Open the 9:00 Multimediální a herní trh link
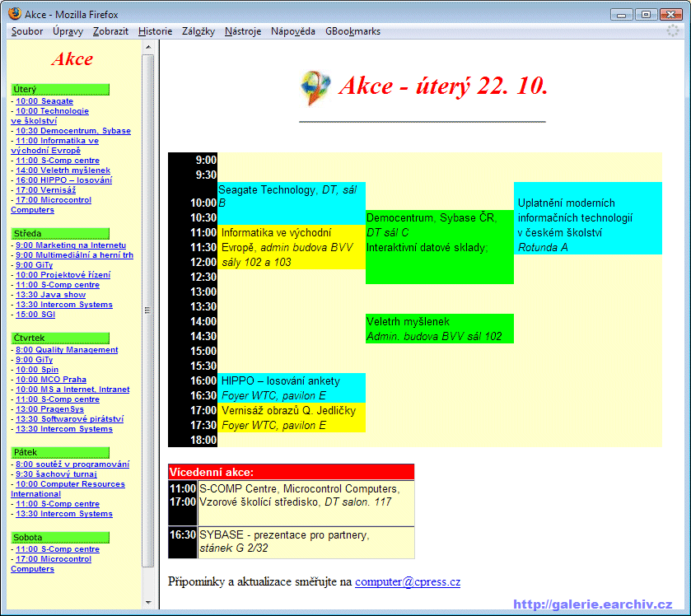 point(74,254)
